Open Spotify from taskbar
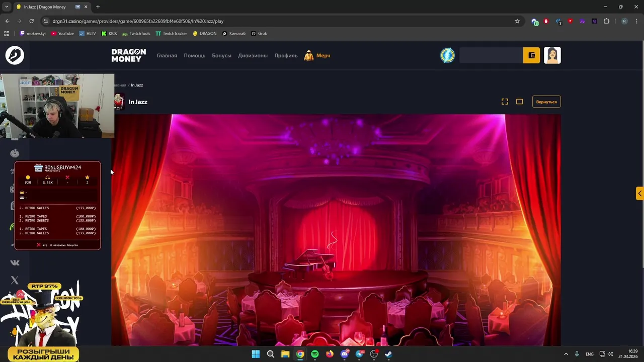This screenshot has height=362, width=644. point(315,354)
